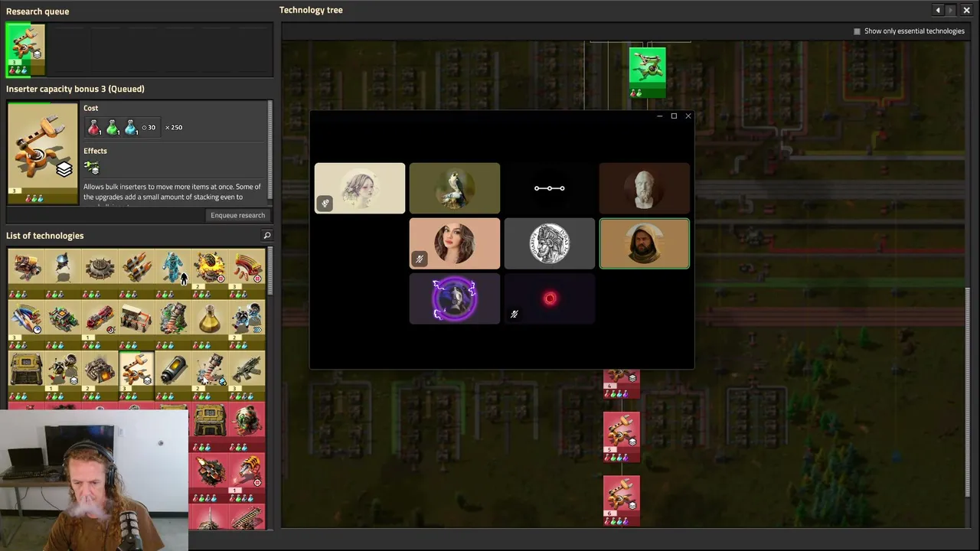Select the red tank vehicle technology marked 1

pyautogui.click(x=100, y=324)
